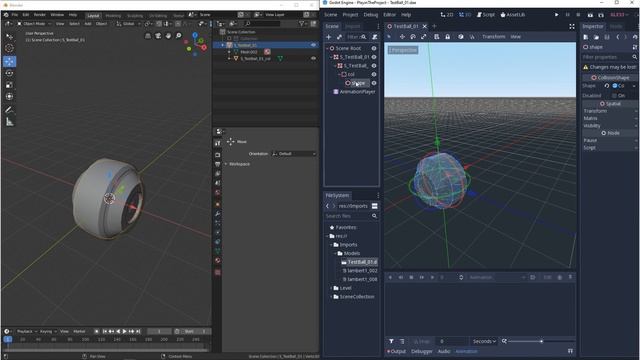Hide S_TestBall_01_col in Blender outliner
The width and height of the screenshot is (640, 360).
(313, 58)
